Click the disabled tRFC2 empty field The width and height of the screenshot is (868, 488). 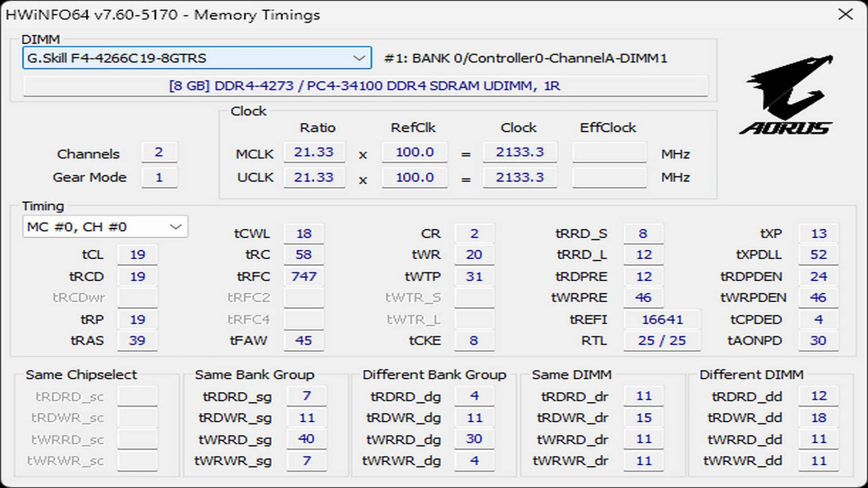pos(303,298)
